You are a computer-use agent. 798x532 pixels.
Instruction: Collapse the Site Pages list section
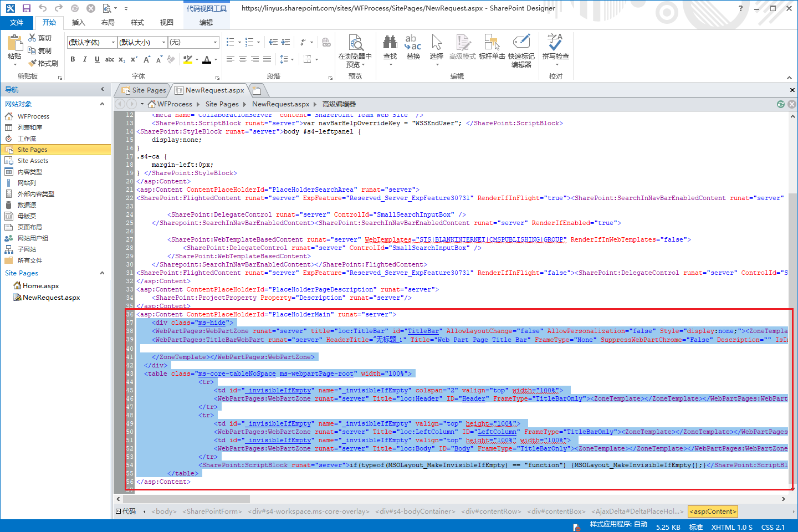click(102, 273)
